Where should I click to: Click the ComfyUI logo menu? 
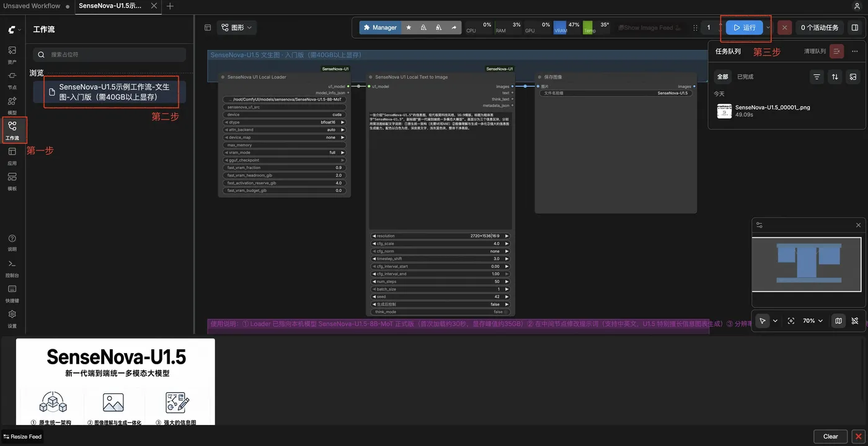coord(14,29)
